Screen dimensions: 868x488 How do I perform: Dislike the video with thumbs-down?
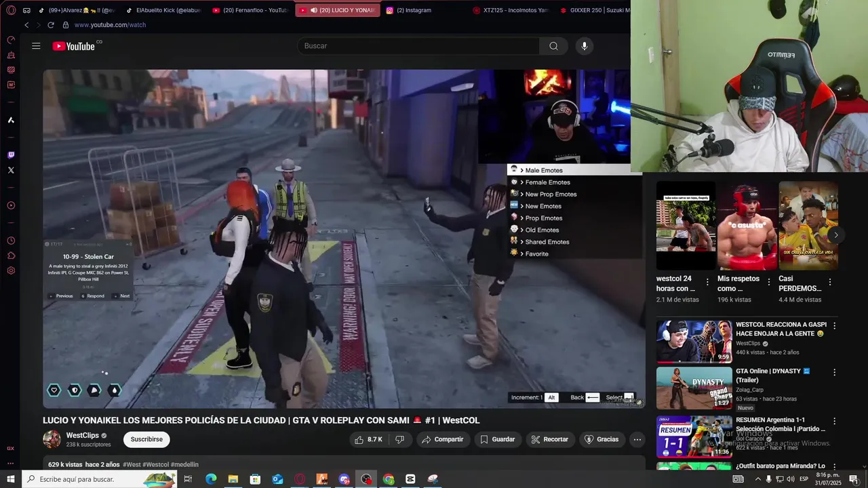tap(400, 439)
